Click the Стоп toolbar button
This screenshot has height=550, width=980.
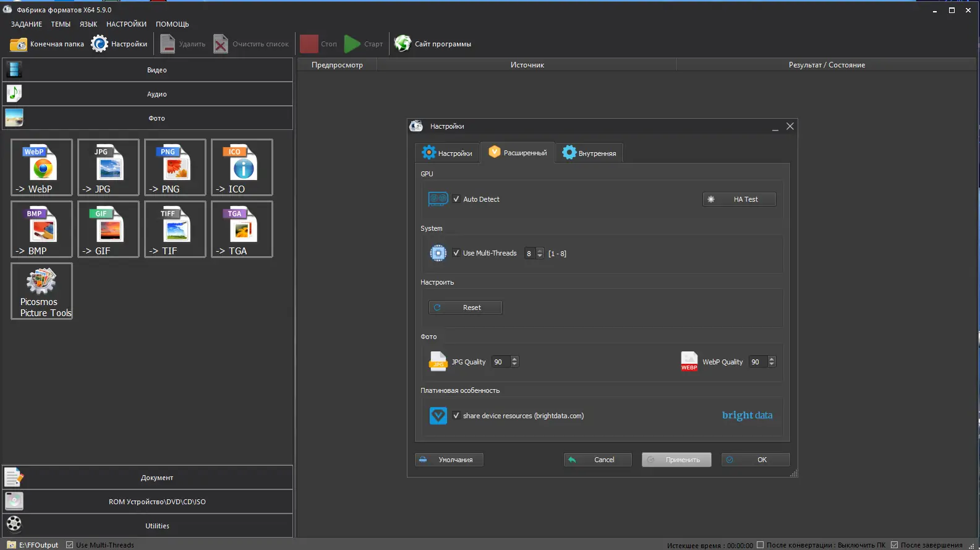click(318, 44)
